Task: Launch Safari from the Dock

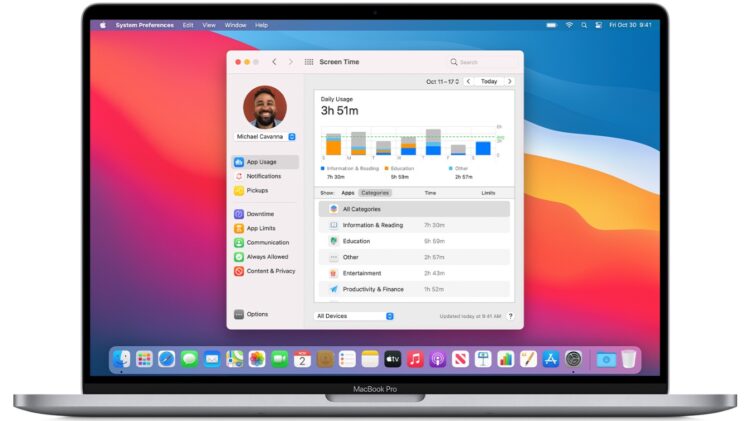Action: pyautogui.click(x=167, y=359)
